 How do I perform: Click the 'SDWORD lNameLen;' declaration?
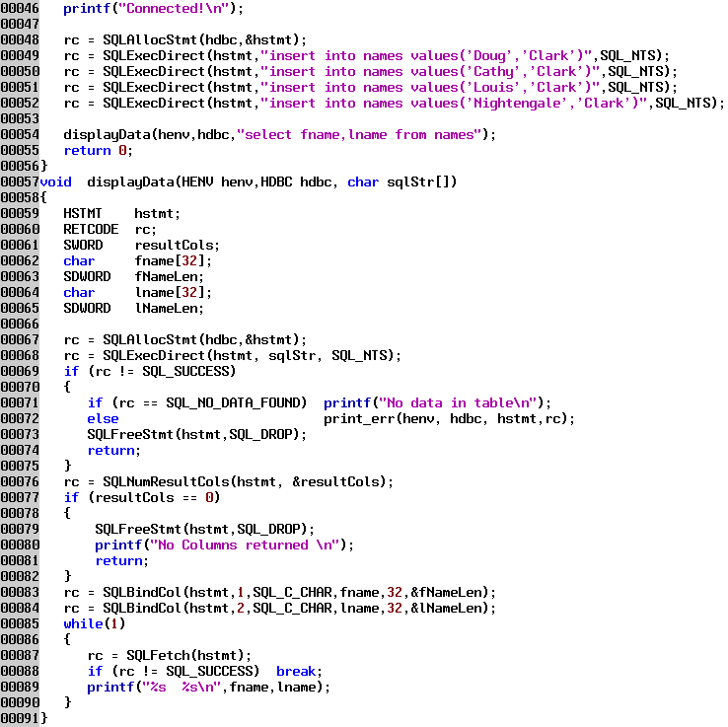133,308
